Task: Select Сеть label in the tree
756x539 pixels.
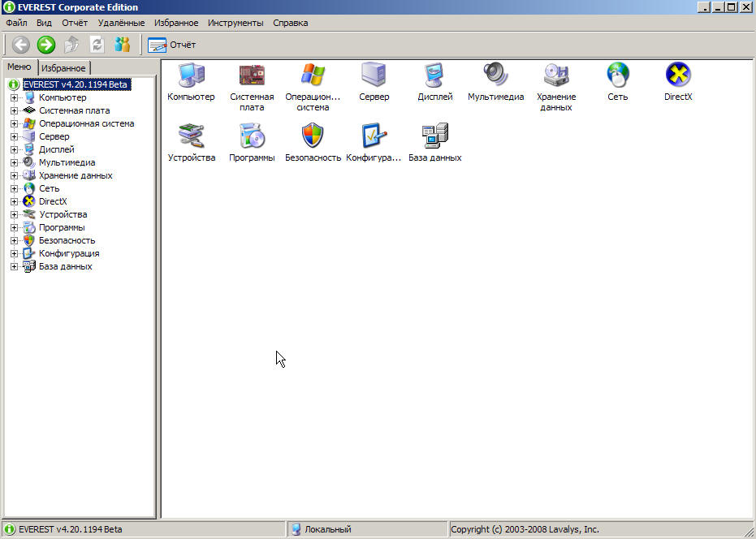Action: 50,188
